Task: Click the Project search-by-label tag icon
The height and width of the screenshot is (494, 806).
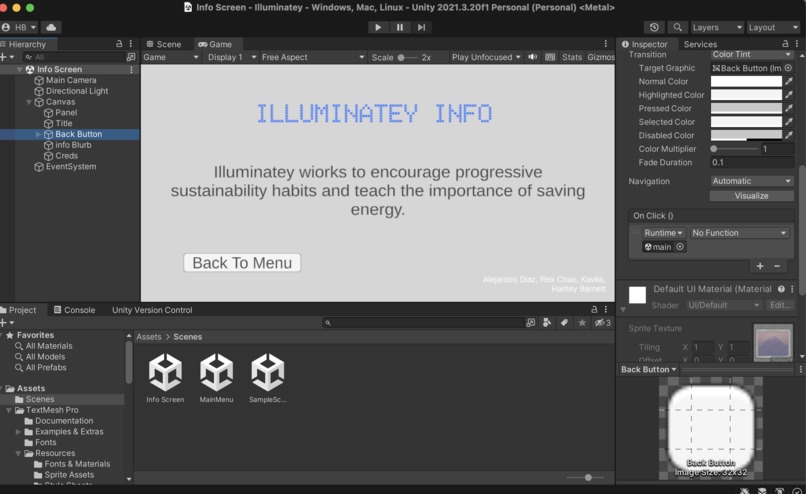Action: pyautogui.click(x=564, y=323)
